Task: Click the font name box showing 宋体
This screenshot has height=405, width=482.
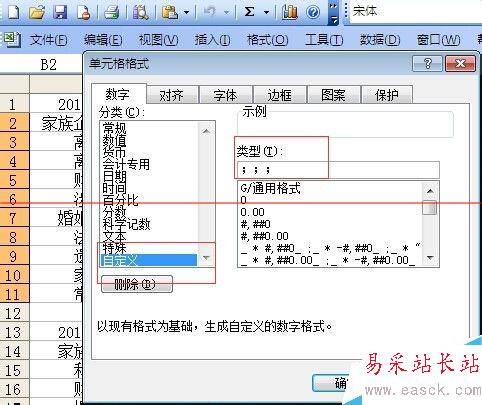Action: tap(415, 11)
